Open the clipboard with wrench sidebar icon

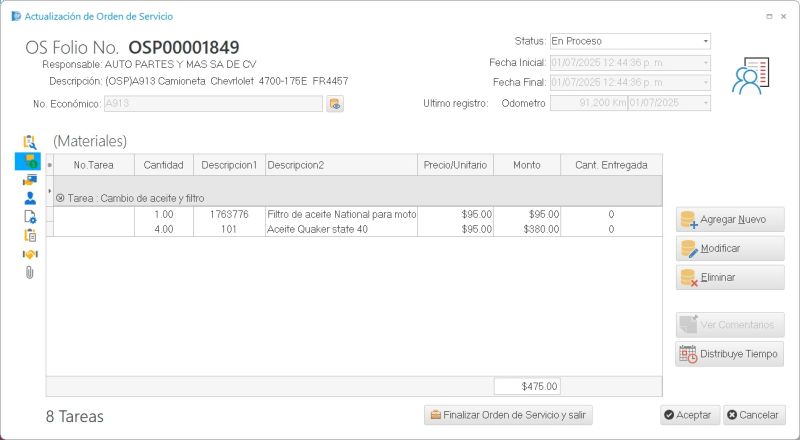tap(30, 142)
